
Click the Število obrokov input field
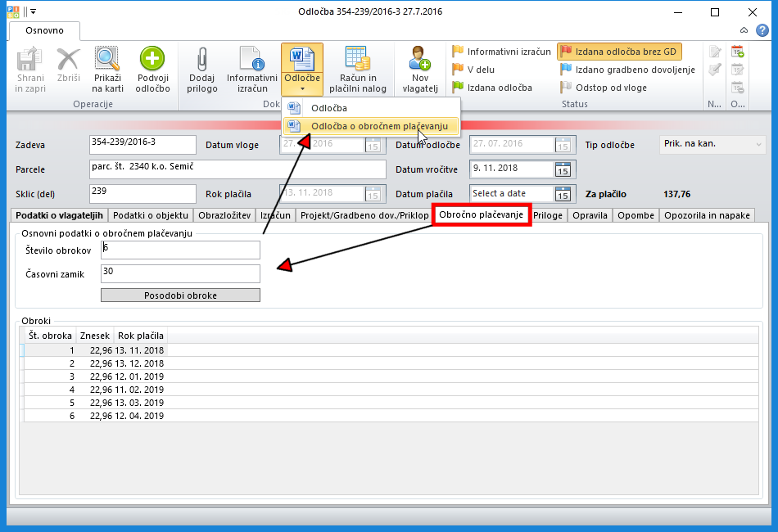[180, 250]
